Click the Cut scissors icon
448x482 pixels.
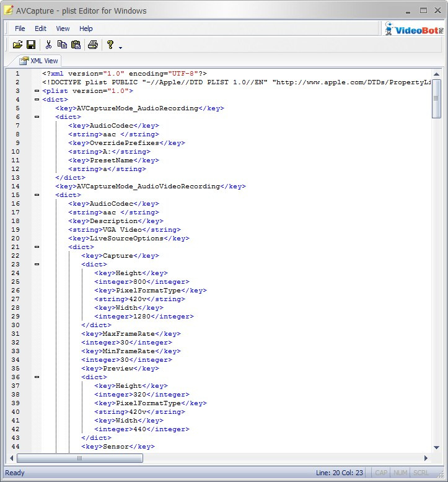point(48,45)
